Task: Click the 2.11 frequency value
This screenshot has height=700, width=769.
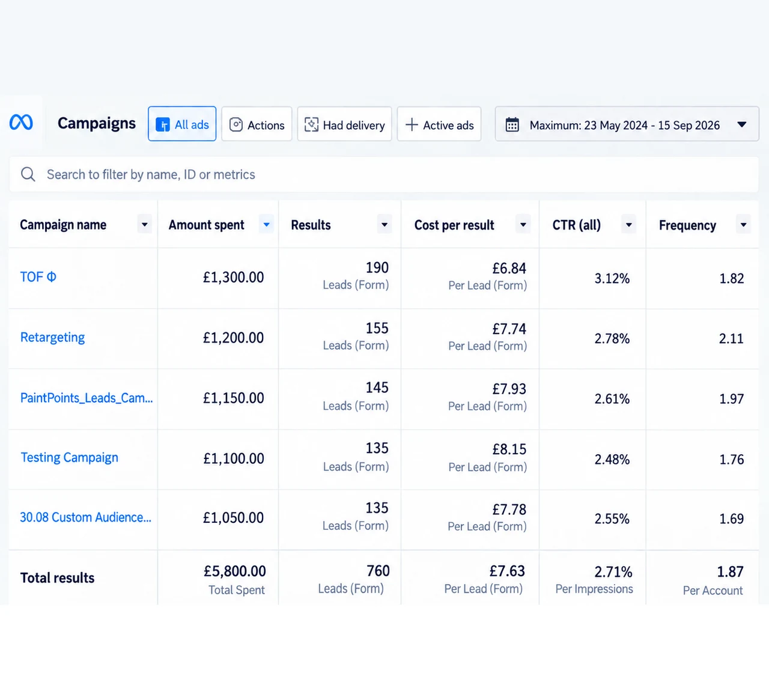Action: [731, 338]
